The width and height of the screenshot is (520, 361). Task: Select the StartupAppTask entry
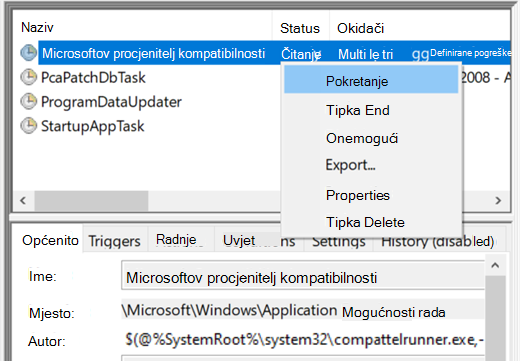tap(93, 126)
